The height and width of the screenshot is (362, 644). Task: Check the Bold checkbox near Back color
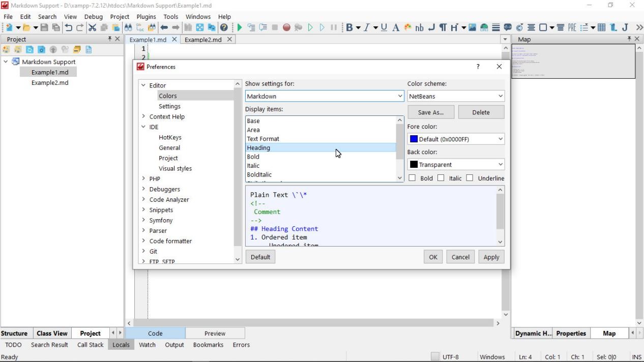tap(412, 178)
